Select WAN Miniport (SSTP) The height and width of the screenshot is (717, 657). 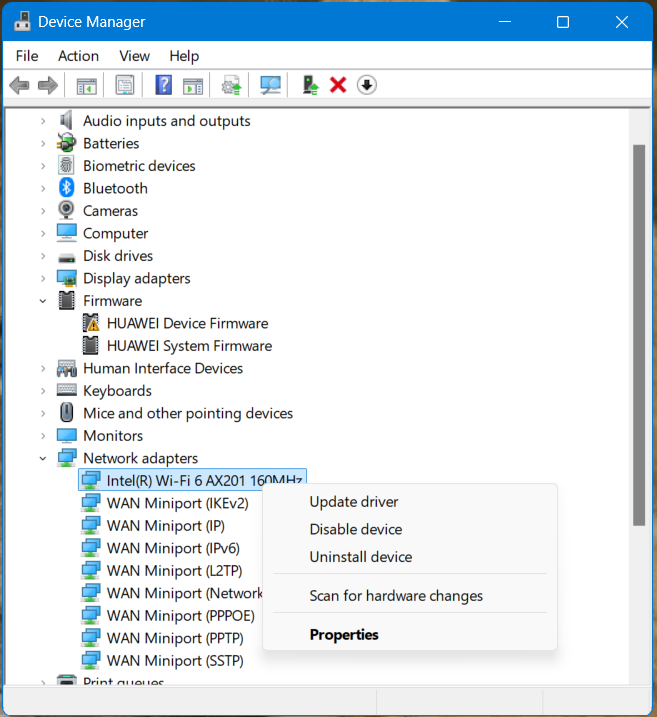(x=175, y=660)
